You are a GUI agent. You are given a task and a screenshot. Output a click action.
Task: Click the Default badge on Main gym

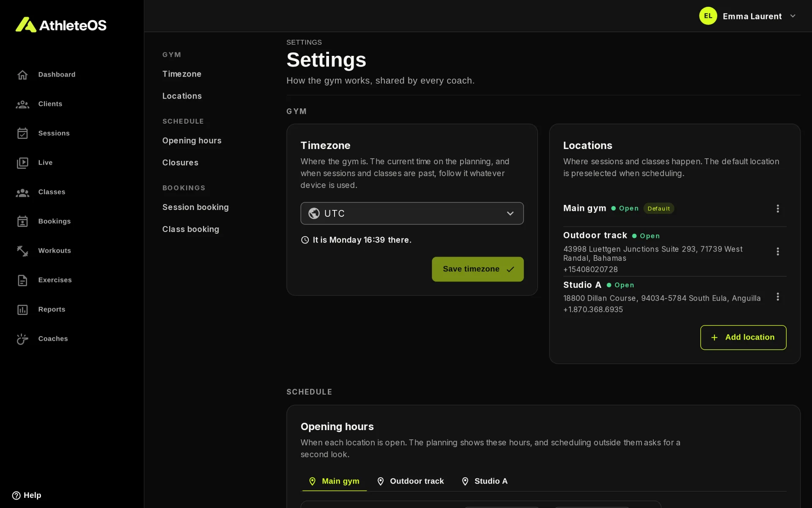tap(658, 209)
